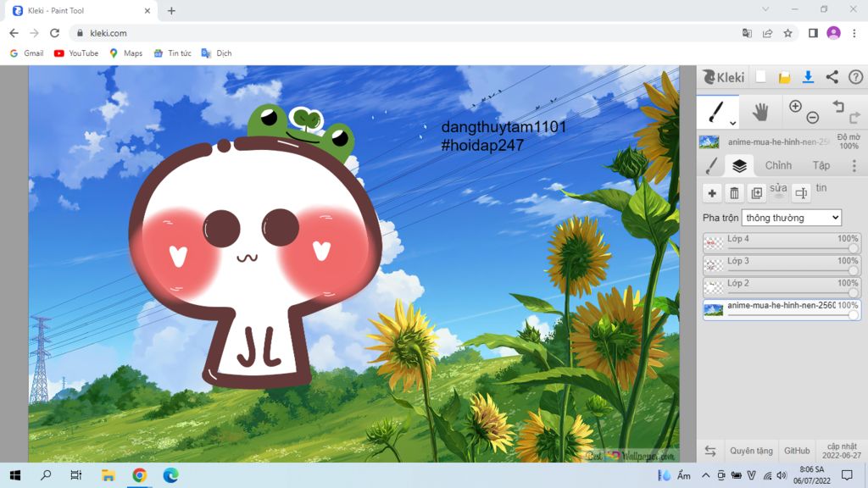The height and width of the screenshot is (488, 868).
Task: Go back in browser history
Action: [14, 33]
